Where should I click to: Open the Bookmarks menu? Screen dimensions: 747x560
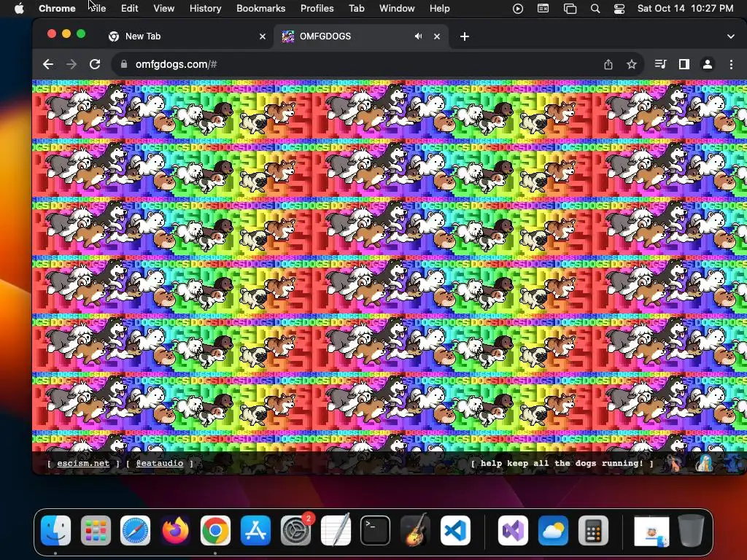tap(261, 9)
